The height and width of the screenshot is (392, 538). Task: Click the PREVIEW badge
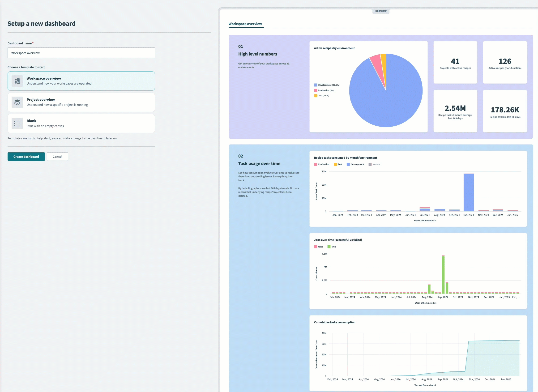[x=381, y=11]
